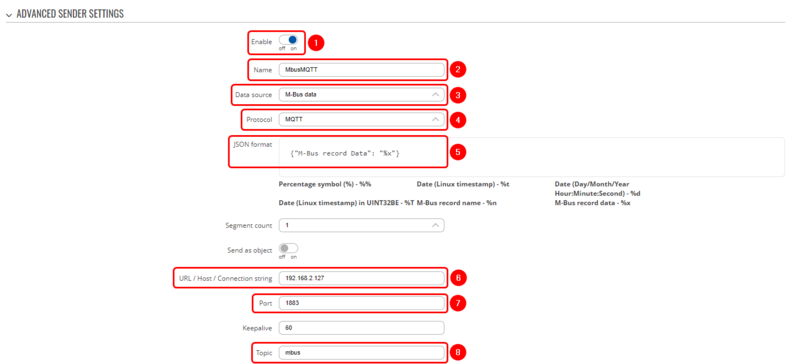Open the Data source dropdown

pyautogui.click(x=361, y=94)
